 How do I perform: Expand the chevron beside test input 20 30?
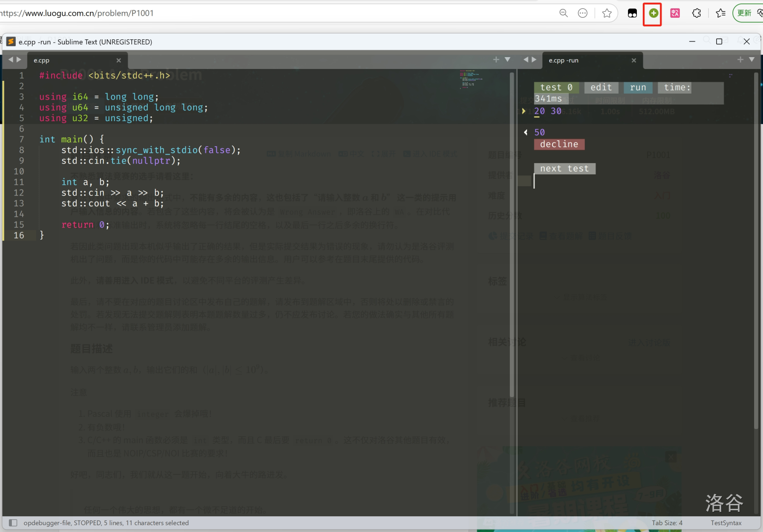coord(524,111)
